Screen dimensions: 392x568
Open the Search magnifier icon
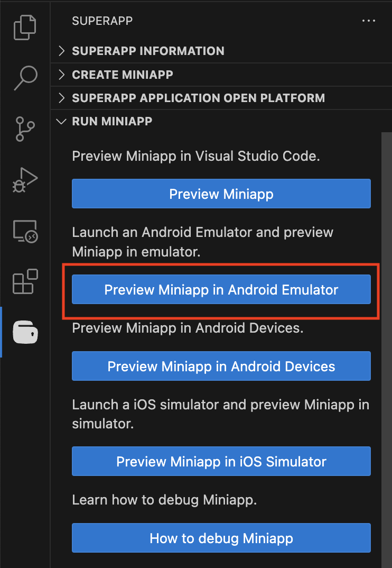point(25,78)
